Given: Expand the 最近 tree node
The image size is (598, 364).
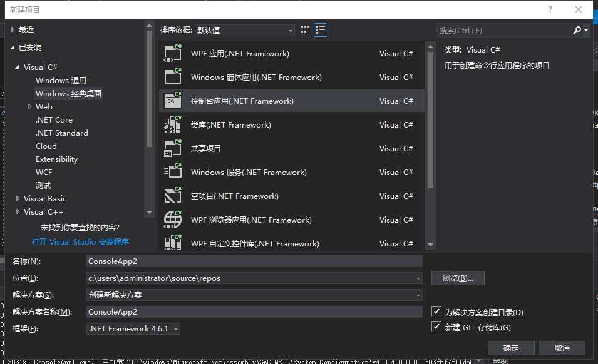Looking at the screenshot, I should (x=13, y=29).
